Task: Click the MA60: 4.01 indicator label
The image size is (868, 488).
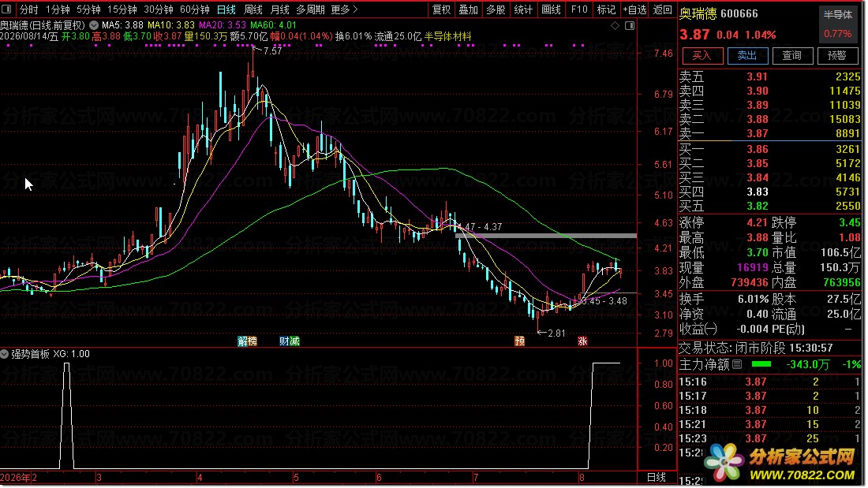Action: [274, 25]
